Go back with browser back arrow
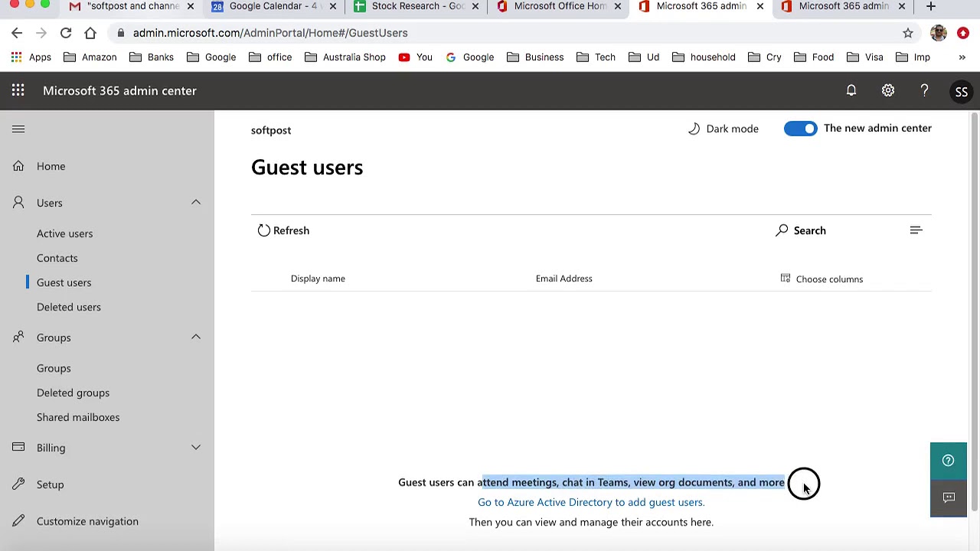The image size is (980, 551). 17,33
